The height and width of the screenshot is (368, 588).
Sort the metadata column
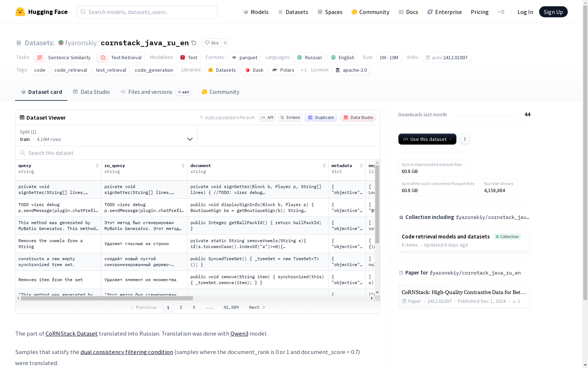361,166
